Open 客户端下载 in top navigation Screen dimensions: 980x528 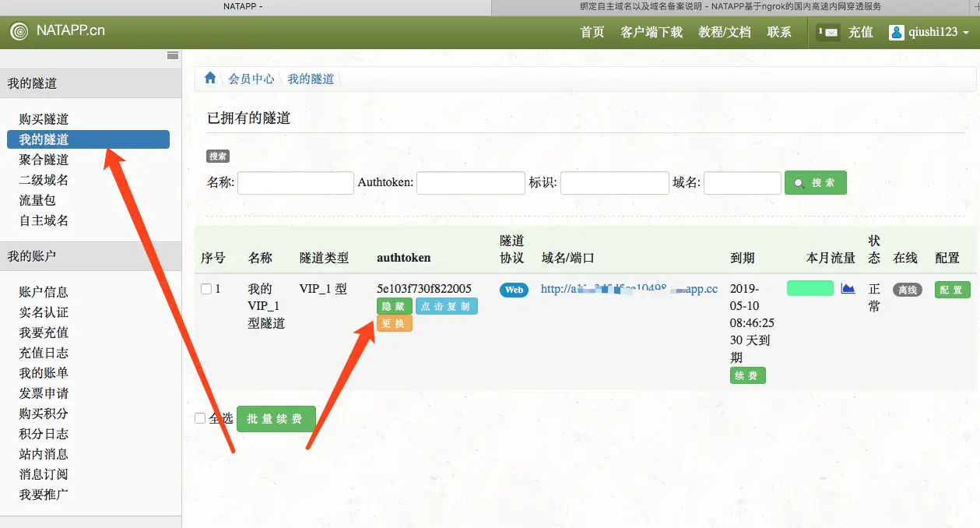coord(652,32)
